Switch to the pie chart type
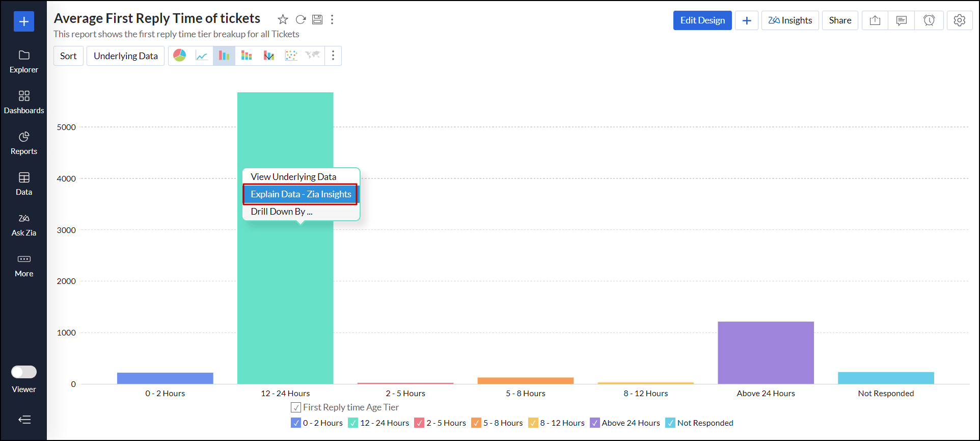This screenshot has height=441, width=980. 180,56
